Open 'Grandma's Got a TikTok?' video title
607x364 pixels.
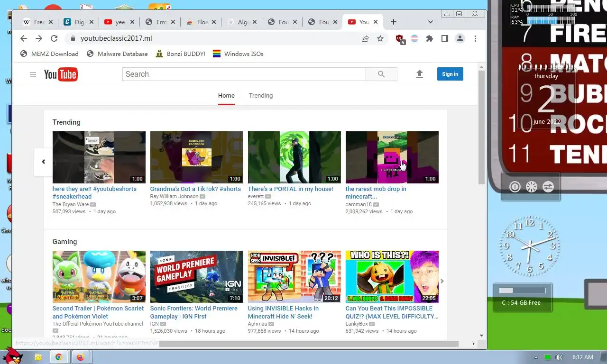pos(195,189)
